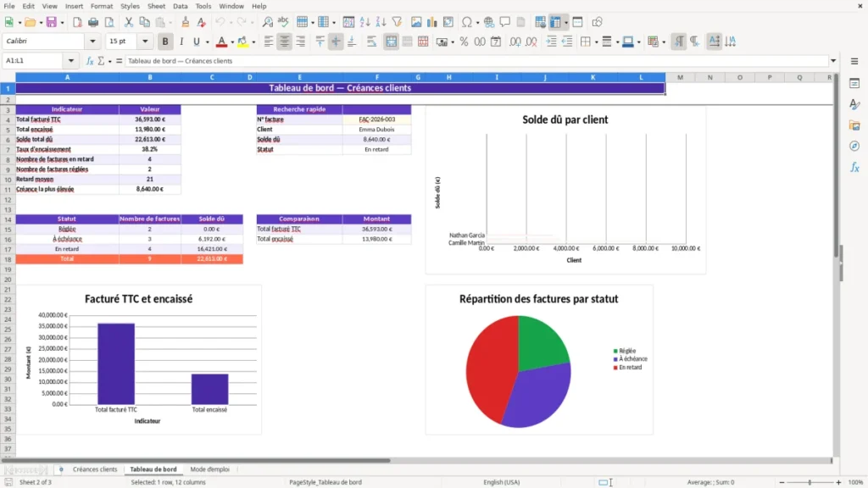The width and height of the screenshot is (868, 488).
Task: Select row 18 header
Action: [x=8, y=259]
